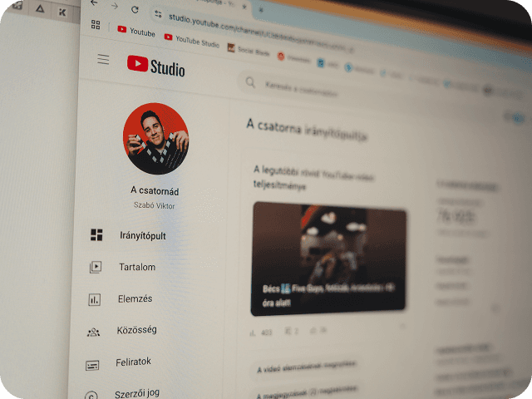Open the Szabó Viktor channel avatar
Viewport: 532px width, 399px height.
click(155, 139)
